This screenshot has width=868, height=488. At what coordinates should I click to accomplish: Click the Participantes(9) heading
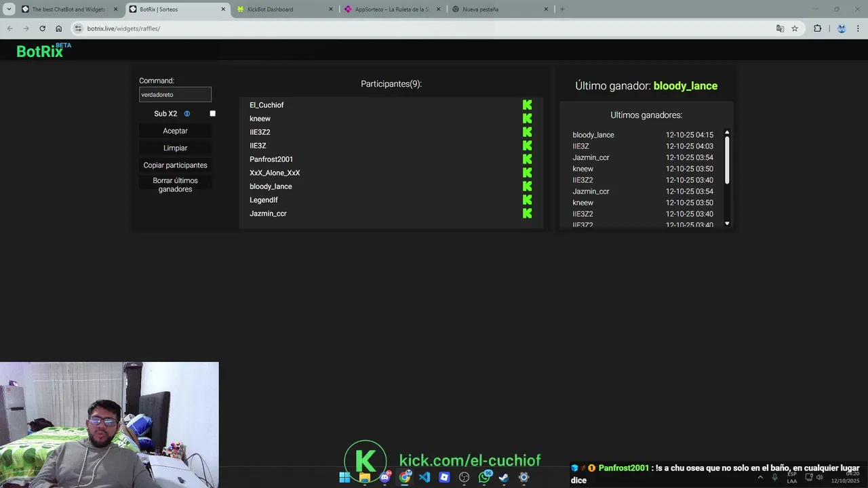391,84
